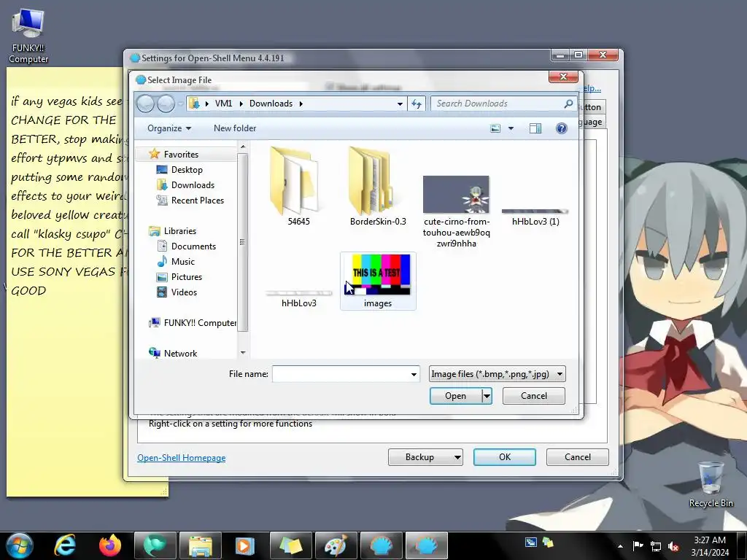Click Cancel in Open-Shell settings window
Viewport: 747px width, 560px height.
point(578,457)
